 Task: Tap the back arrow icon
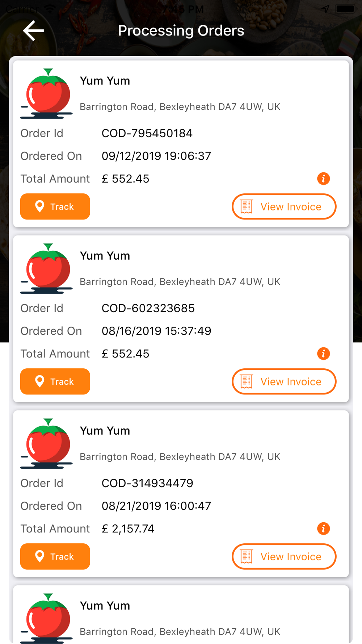(x=33, y=30)
